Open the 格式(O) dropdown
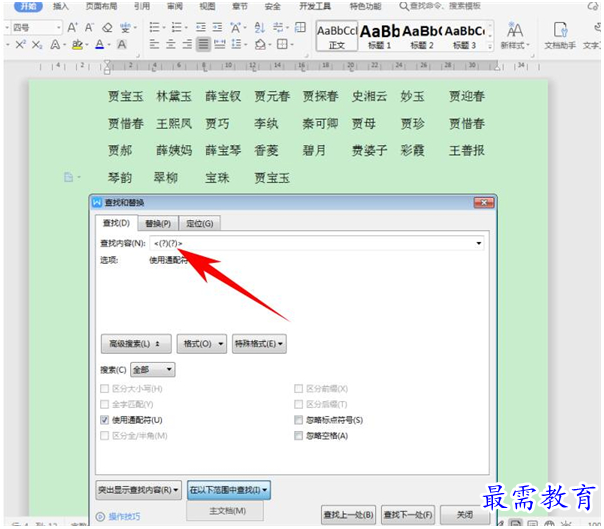This screenshot has width=604, height=529. 202,344
